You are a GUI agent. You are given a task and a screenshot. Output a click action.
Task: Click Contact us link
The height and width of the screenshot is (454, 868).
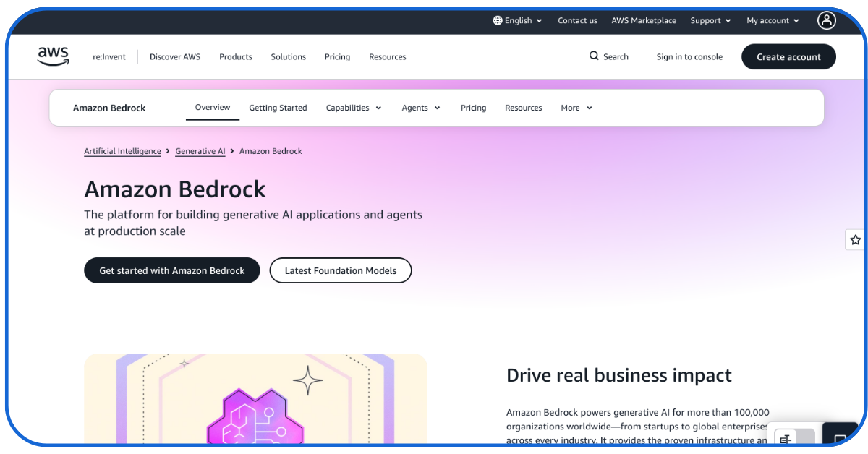pos(577,20)
